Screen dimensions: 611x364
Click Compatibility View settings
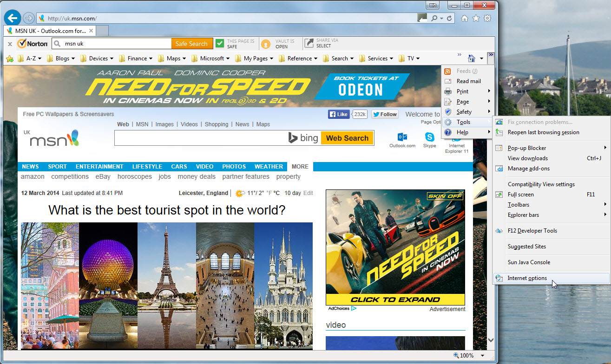tap(552, 184)
